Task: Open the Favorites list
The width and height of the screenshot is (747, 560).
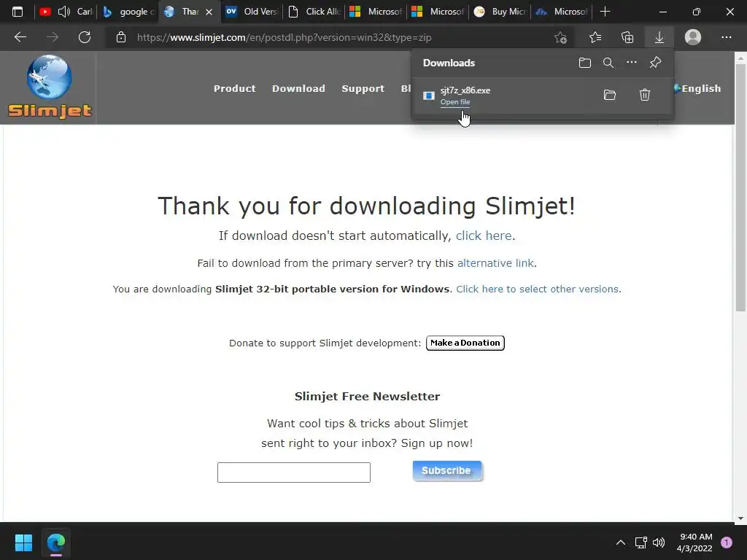Action: click(595, 37)
